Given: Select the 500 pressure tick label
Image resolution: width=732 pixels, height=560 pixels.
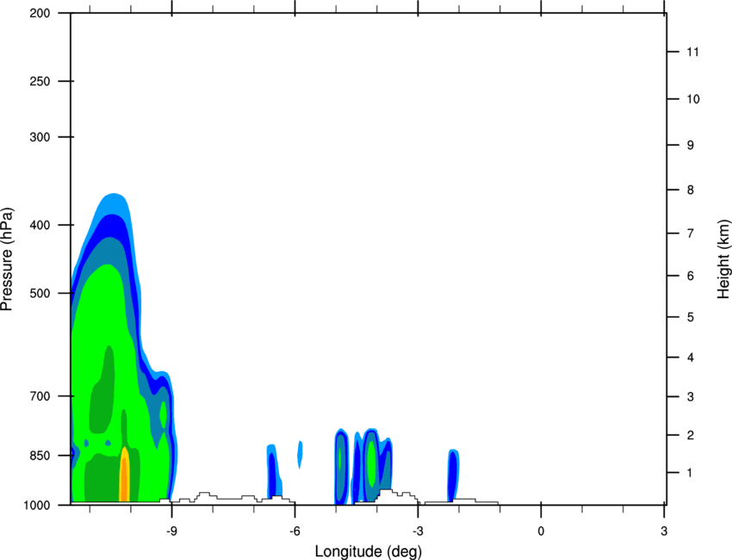Looking at the screenshot, I should click(x=40, y=293).
